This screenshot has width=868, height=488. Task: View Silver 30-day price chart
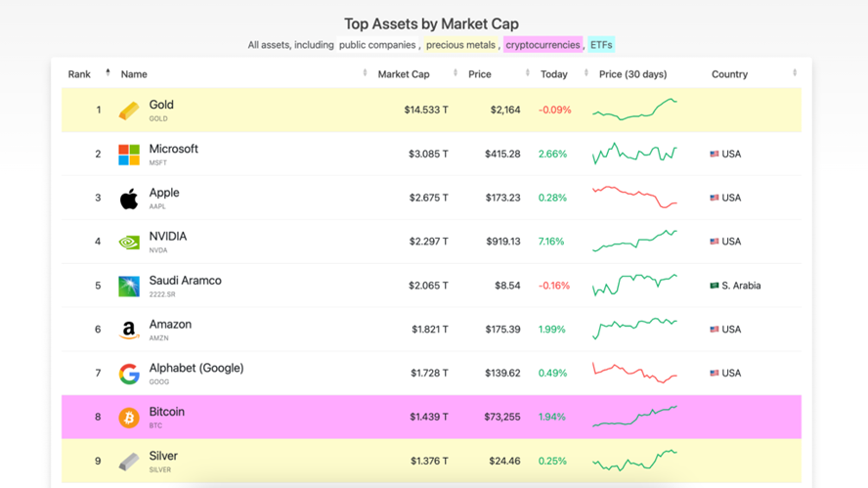634,461
